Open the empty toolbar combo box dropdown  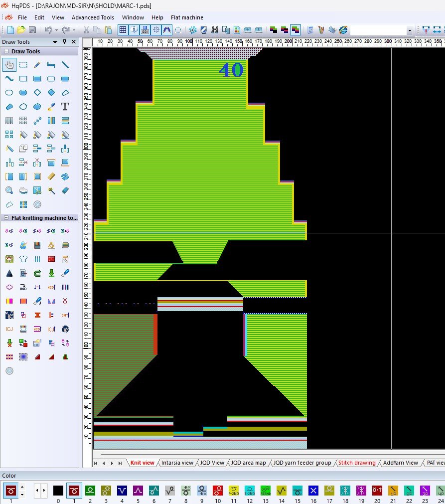tap(410, 30)
